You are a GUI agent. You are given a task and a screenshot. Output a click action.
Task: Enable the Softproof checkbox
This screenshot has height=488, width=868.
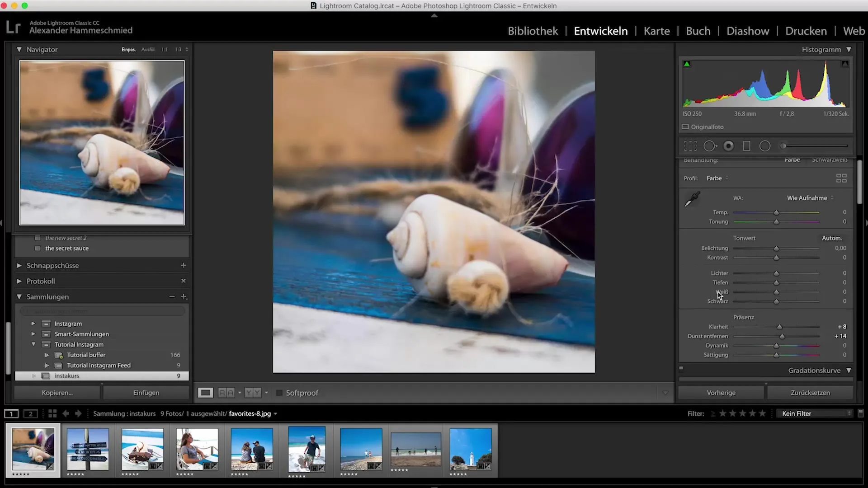click(x=279, y=393)
